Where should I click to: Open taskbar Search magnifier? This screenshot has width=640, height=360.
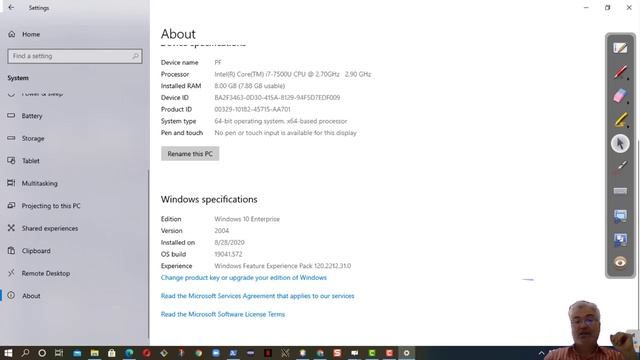point(25,353)
